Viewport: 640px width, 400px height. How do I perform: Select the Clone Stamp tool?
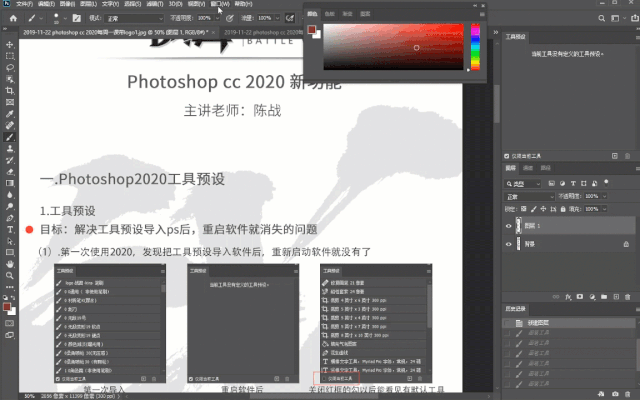click(x=10, y=149)
